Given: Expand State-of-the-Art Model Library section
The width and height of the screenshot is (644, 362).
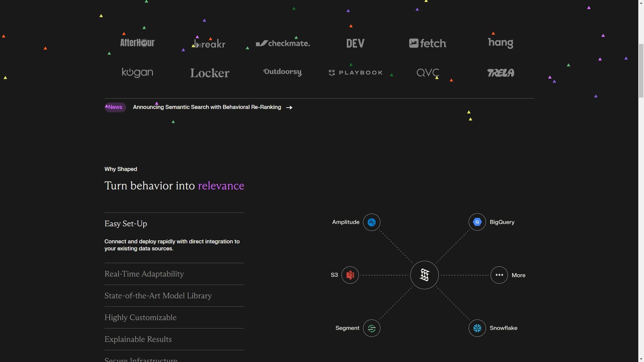Looking at the screenshot, I should point(174,296).
